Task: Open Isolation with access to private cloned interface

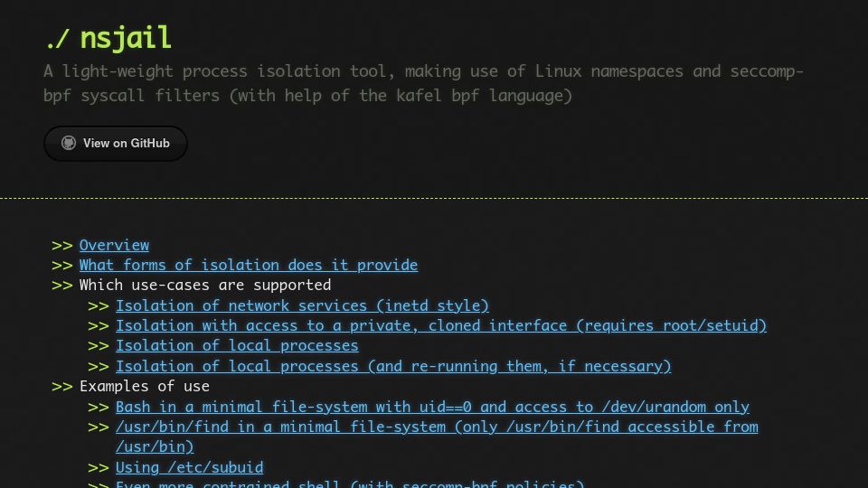Action: coord(441,325)
